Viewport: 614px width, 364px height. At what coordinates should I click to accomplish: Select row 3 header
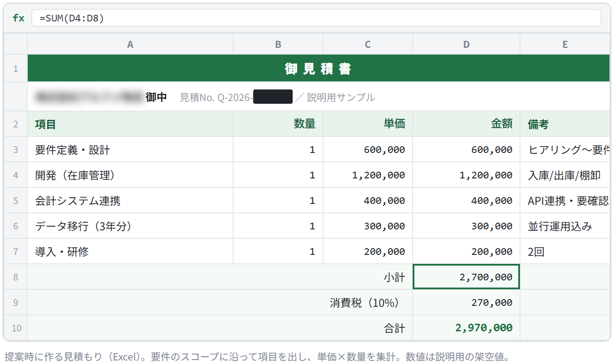click(16, 149)
